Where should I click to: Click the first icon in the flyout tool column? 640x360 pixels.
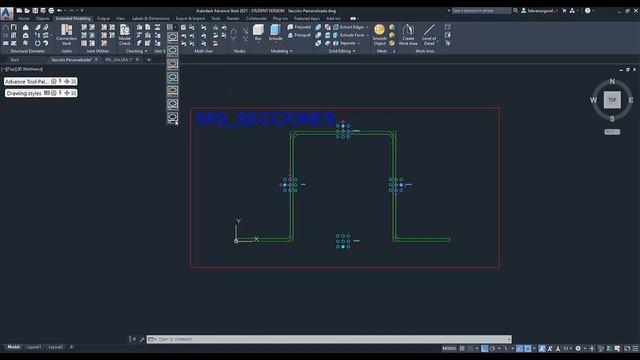[x=172, y=37]
